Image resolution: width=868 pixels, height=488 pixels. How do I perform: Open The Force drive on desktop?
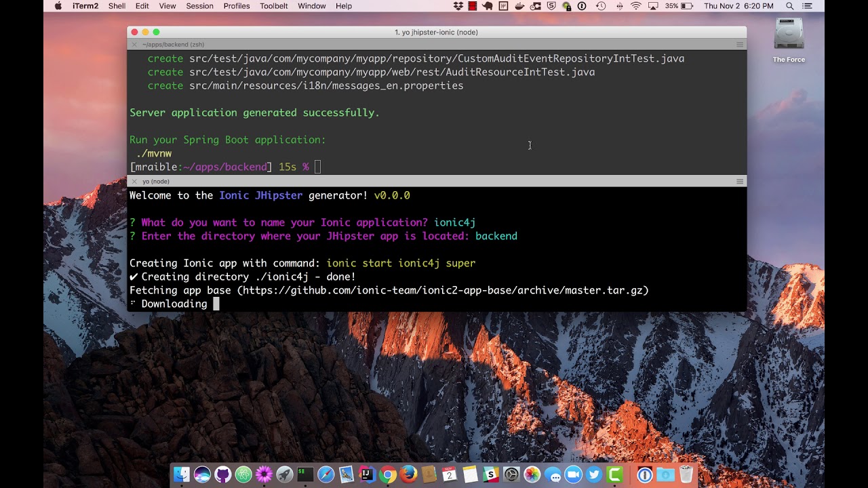click(789, 41)
